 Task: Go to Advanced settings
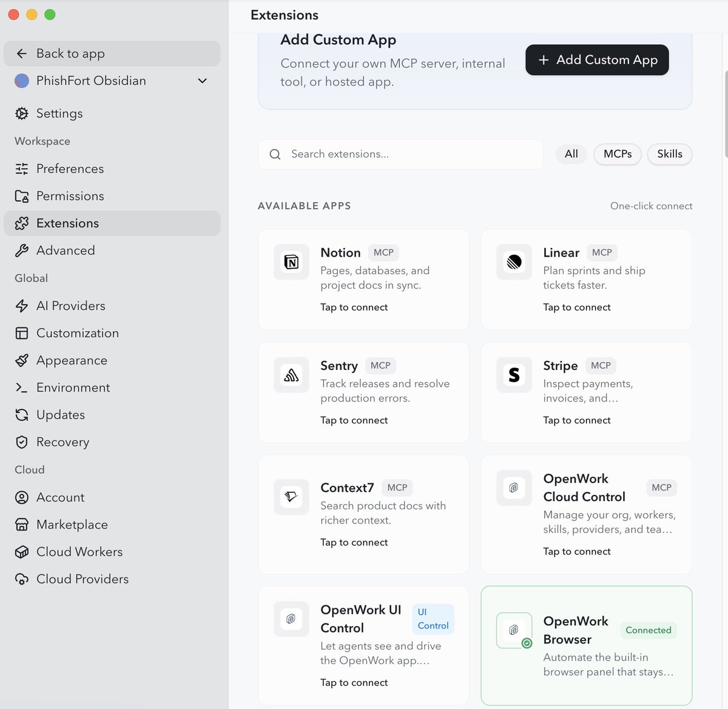click(112, 250)
